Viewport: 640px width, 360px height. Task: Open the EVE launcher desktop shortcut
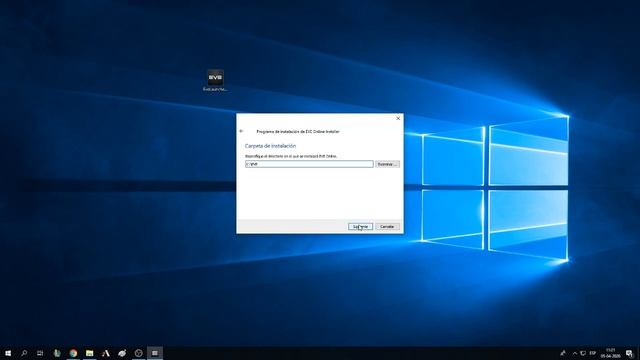(216, 80)
